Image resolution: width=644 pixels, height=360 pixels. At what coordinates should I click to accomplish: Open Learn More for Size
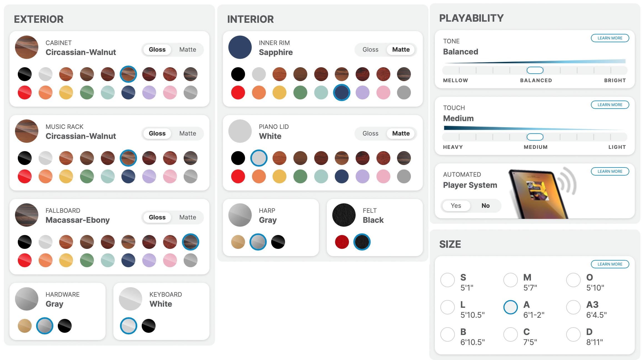pyautogui.click(x=610, y=264)
